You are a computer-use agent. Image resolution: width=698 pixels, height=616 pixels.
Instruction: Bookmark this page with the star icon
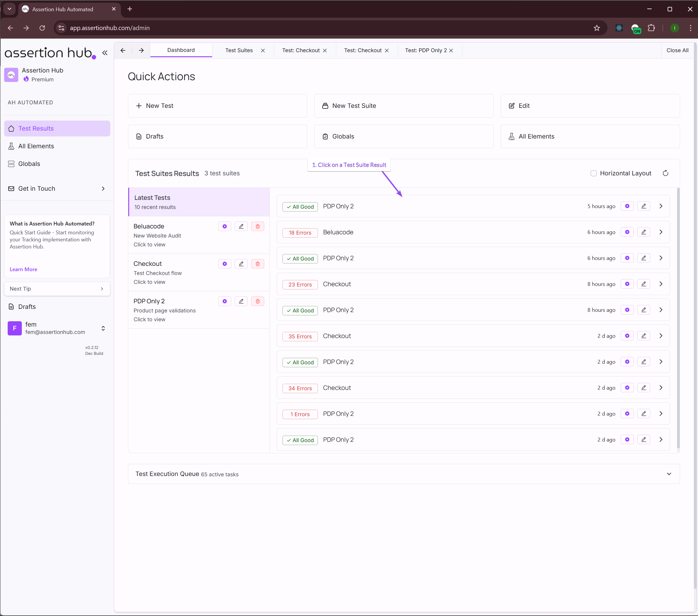click(597, 28)
